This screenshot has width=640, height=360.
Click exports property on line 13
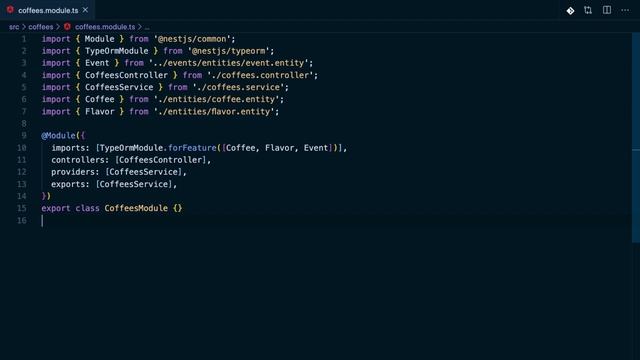click(68, 184)
